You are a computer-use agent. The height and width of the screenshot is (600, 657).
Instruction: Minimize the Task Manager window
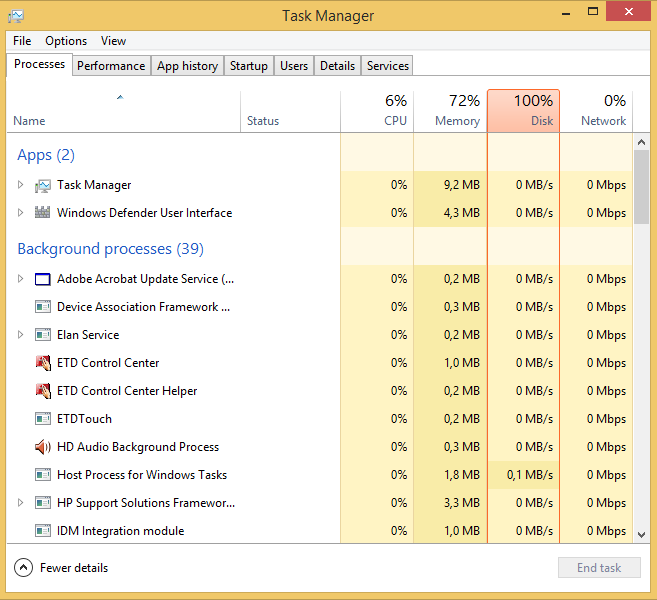click(x=566, y=13)
